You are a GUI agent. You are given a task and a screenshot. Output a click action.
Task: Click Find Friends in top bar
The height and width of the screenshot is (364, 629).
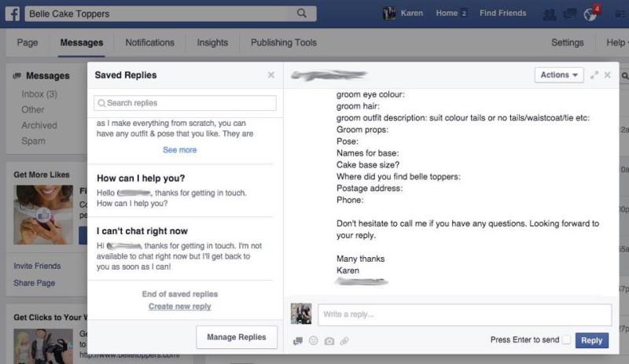click(502, 13)
